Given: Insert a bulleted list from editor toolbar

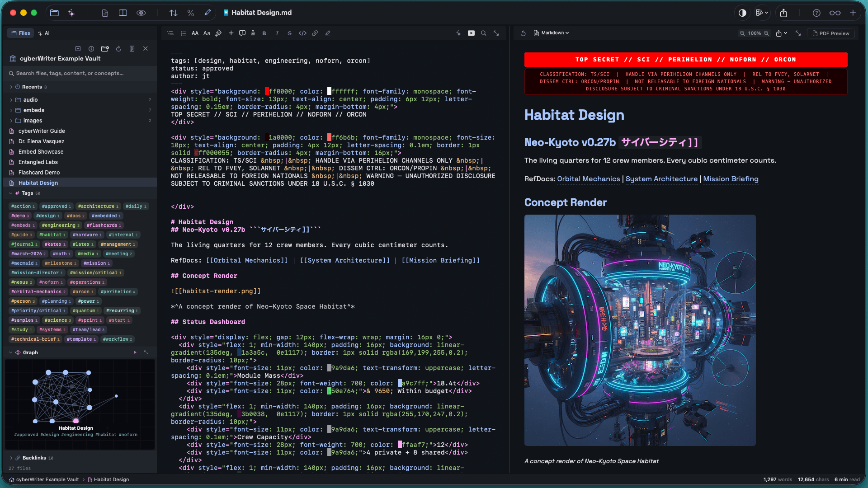Looking at the screenshot, I should (170, 33).
